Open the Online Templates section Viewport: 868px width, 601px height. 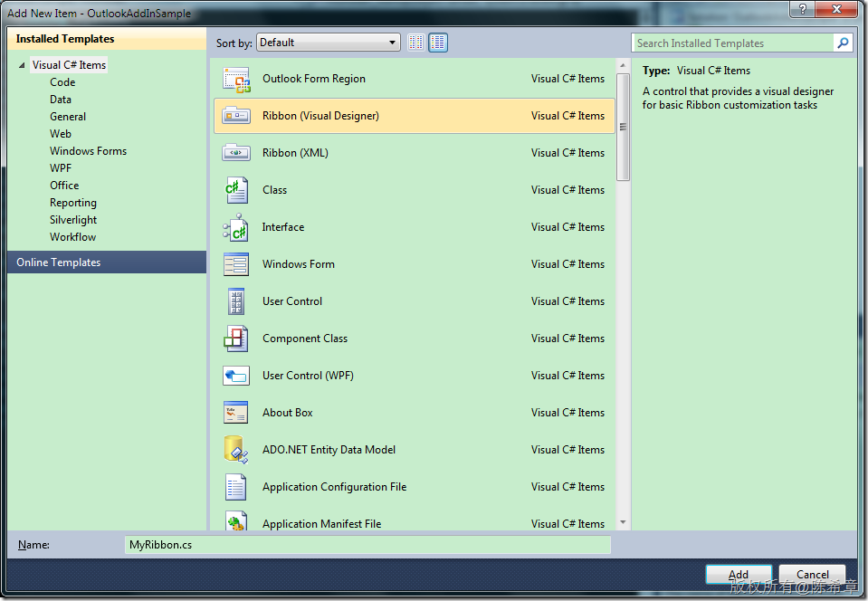107,262
